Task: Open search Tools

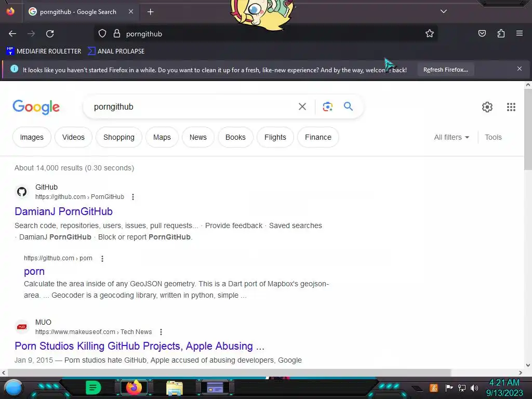Action: point(493,137)
